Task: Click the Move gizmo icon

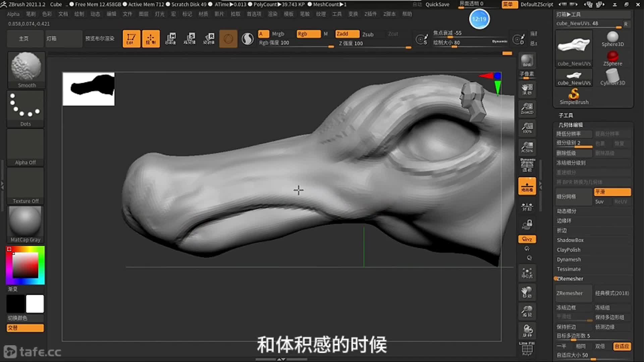Action: point(170,39)
